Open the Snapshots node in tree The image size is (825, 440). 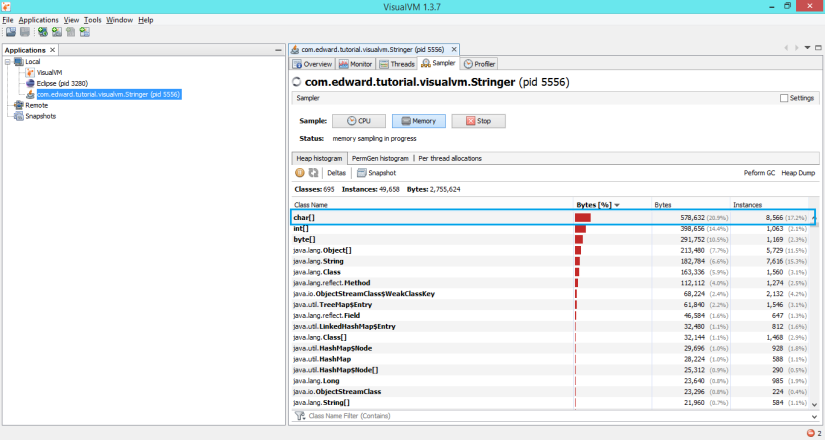(x=40, y=116)
